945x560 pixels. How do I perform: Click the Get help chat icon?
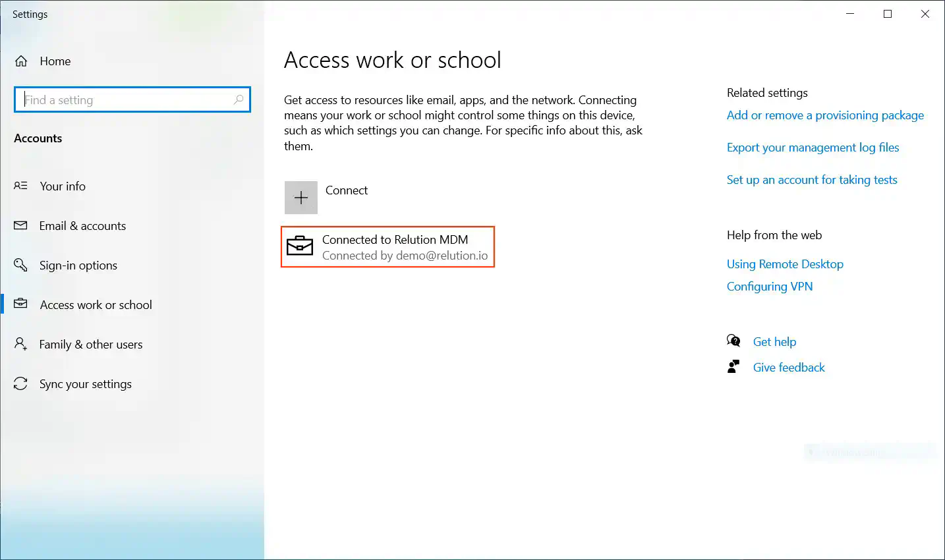(x=733, y=341)
